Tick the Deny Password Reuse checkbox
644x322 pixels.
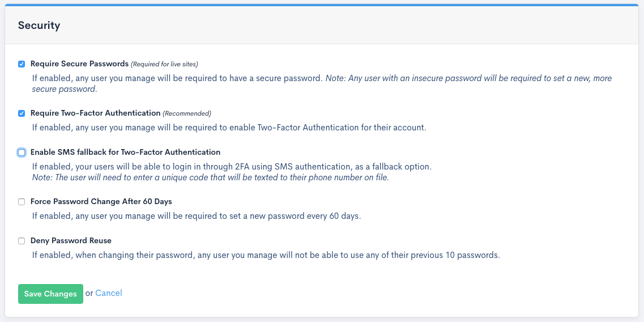coord(22,241)
